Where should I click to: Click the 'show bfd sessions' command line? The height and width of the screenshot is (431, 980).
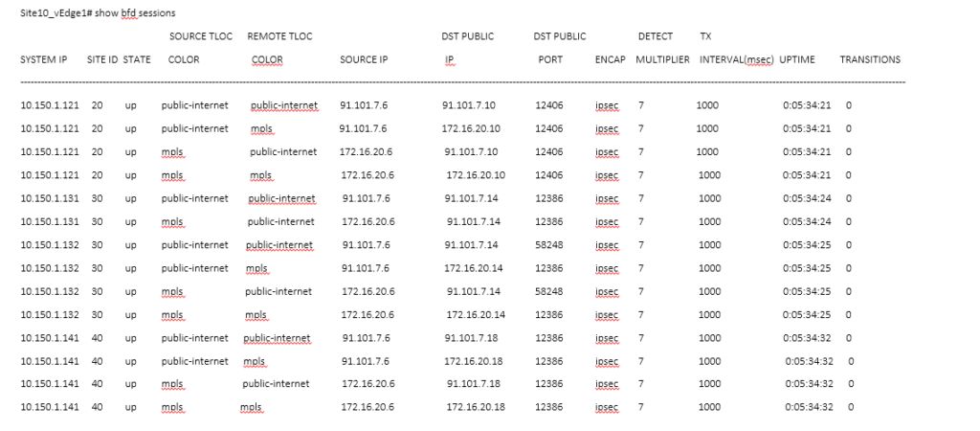98,12
